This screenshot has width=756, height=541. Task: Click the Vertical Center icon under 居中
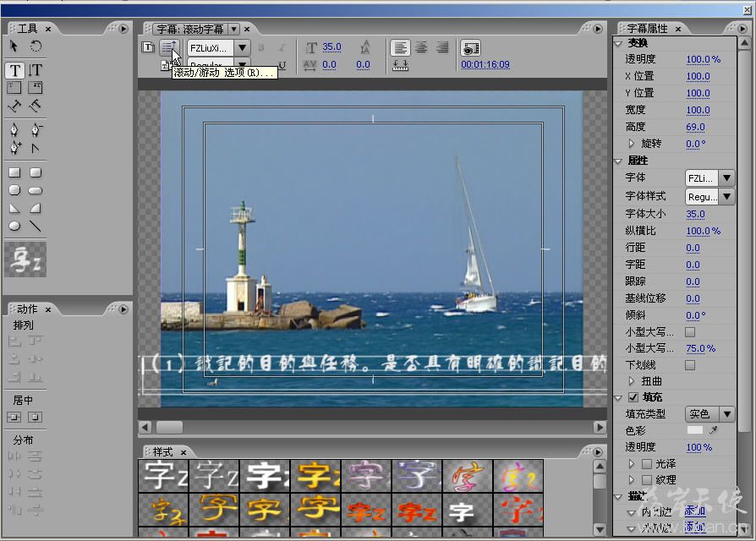point(14,418)
